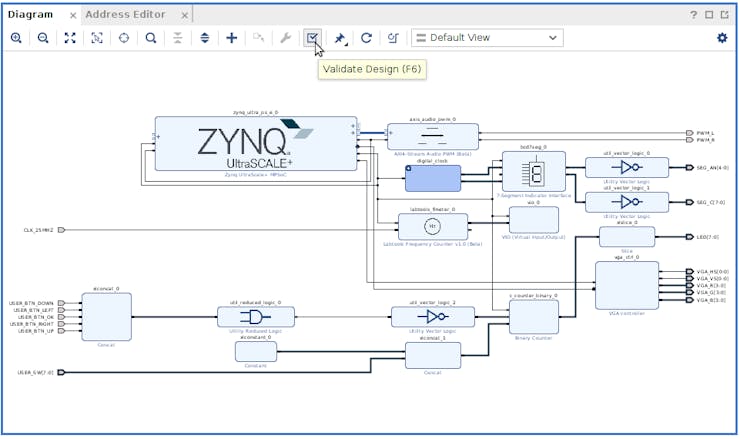Open the Default View dropdown
Image resolution: width=740 pixels, height=439 pixels.
[x=487, y=38]
